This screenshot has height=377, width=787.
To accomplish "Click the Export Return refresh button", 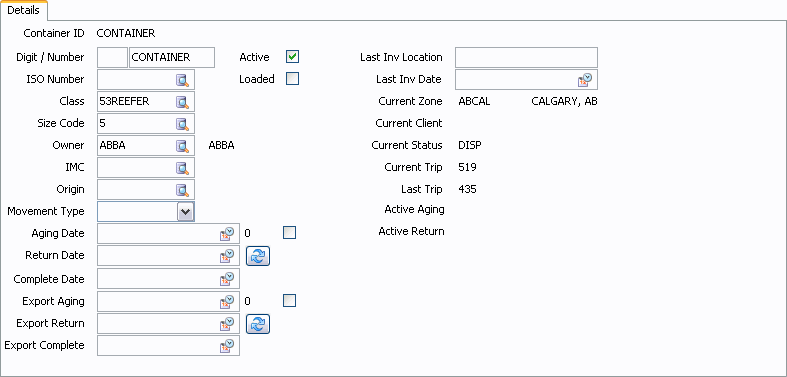I will 258,324.
